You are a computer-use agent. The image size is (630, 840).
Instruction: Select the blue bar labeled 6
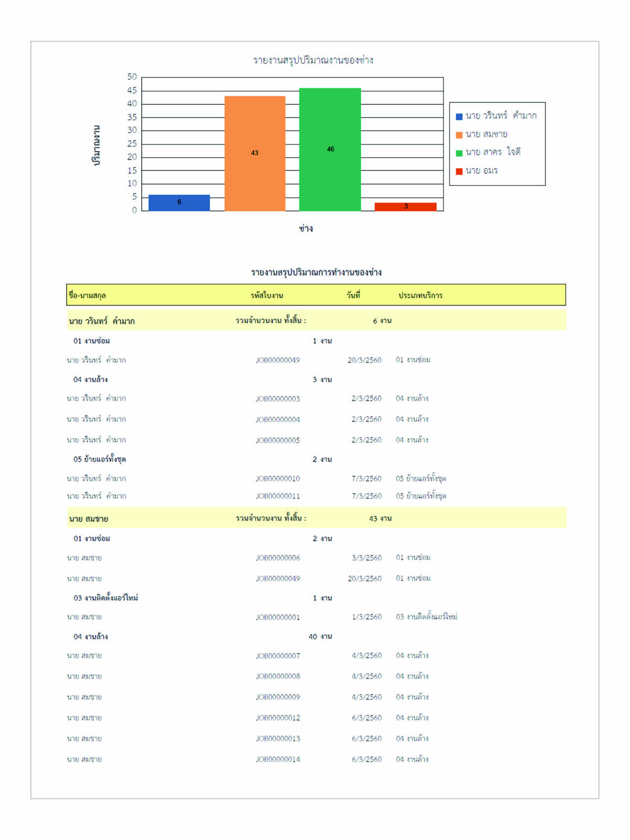[x=179, y=203]
